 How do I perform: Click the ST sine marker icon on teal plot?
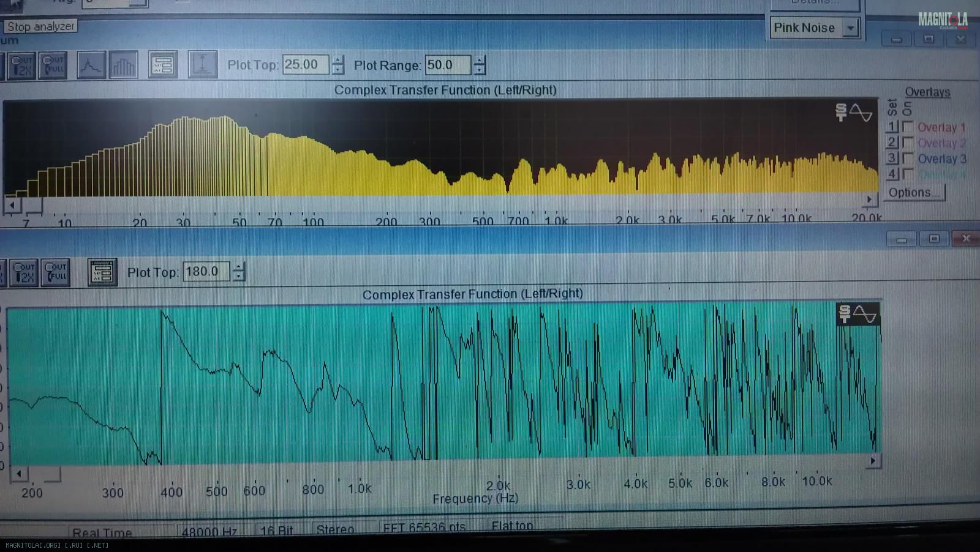click(x=858, y=314)
